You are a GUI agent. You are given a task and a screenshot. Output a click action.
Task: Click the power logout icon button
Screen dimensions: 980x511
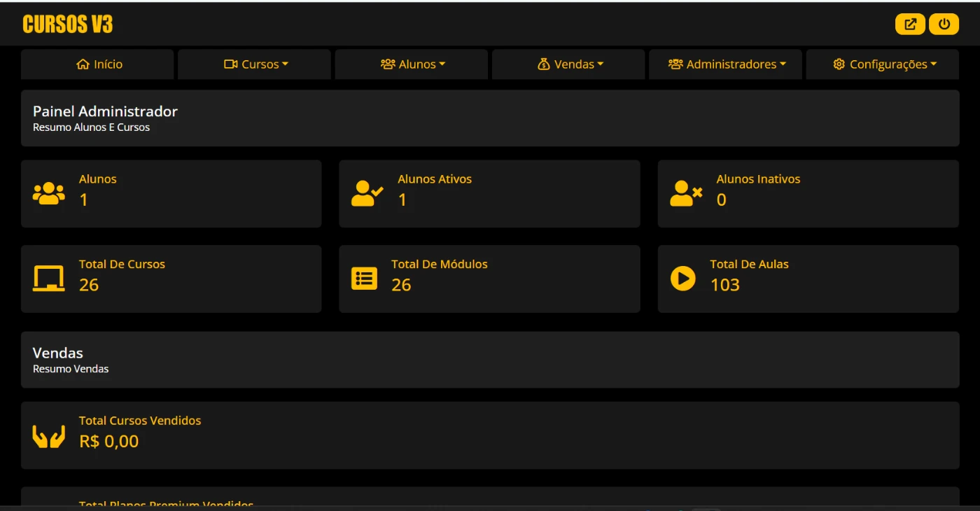coord(944,24)
